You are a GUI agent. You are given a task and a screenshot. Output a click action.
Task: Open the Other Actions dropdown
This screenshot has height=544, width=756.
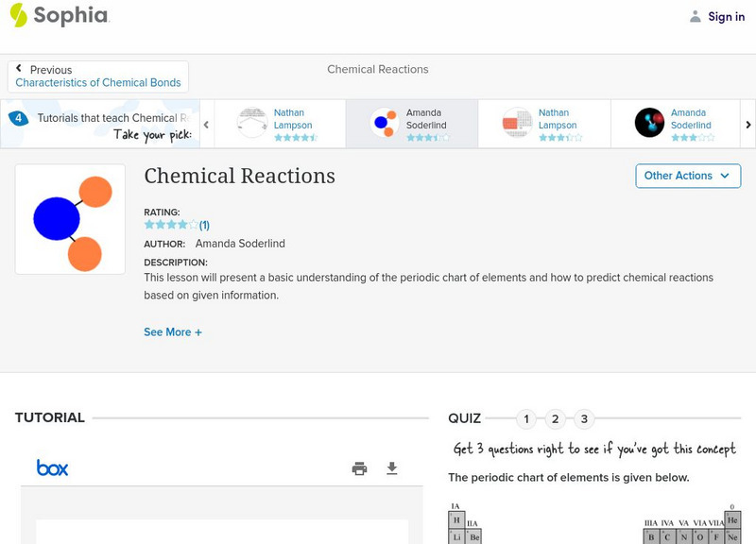click(687, 176)
